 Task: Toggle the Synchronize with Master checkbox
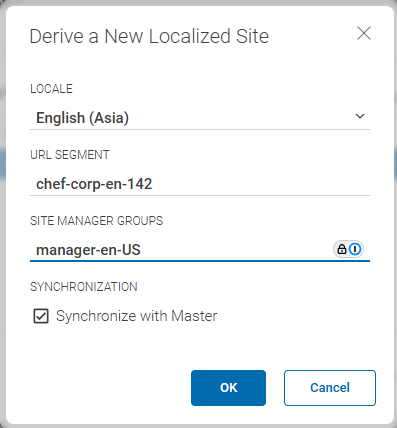(x=41, y=316)
